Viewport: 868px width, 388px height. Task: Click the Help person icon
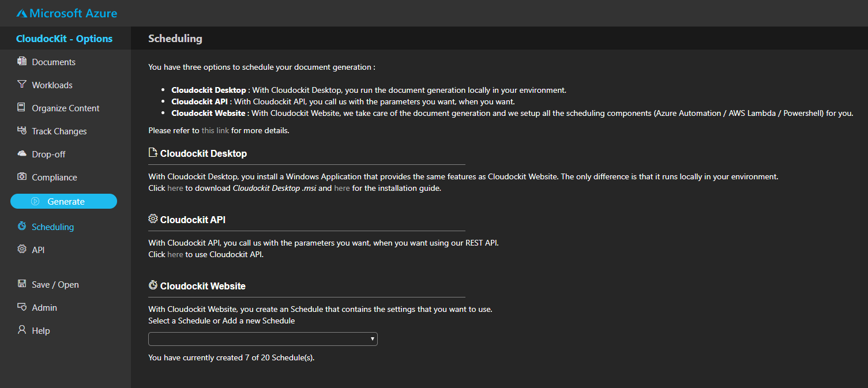(22, 330)
